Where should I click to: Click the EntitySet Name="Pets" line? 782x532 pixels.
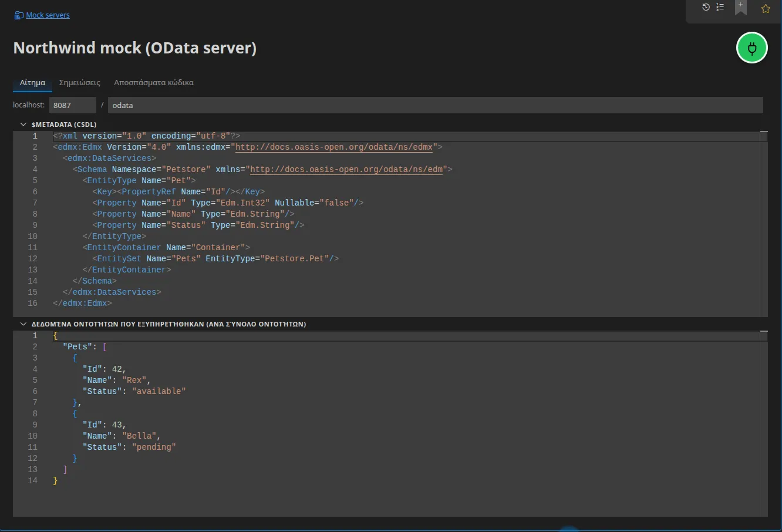[215, 258]
